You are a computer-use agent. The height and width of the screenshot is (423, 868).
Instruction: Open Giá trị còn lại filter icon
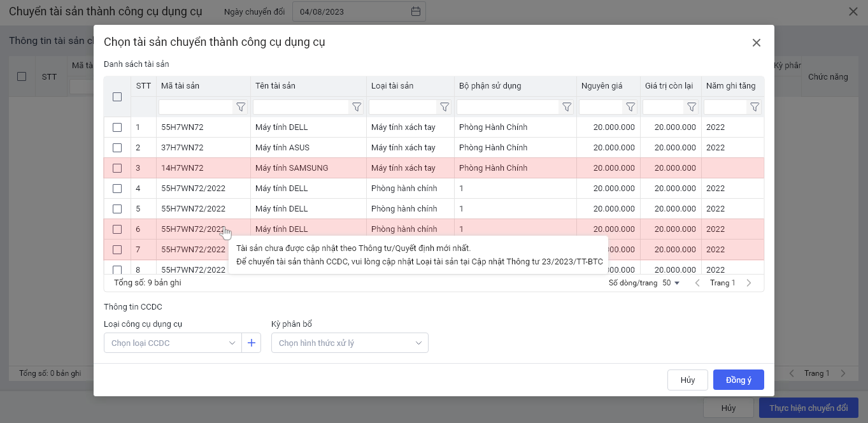(x=692, y=107)
